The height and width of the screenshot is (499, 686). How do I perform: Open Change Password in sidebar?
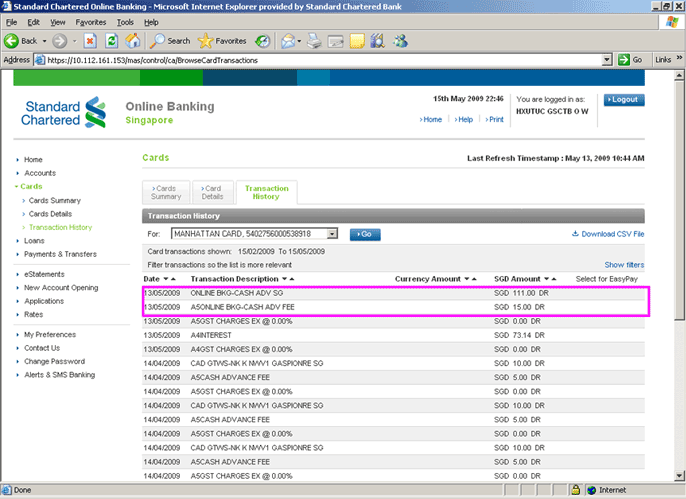[55, 362]
